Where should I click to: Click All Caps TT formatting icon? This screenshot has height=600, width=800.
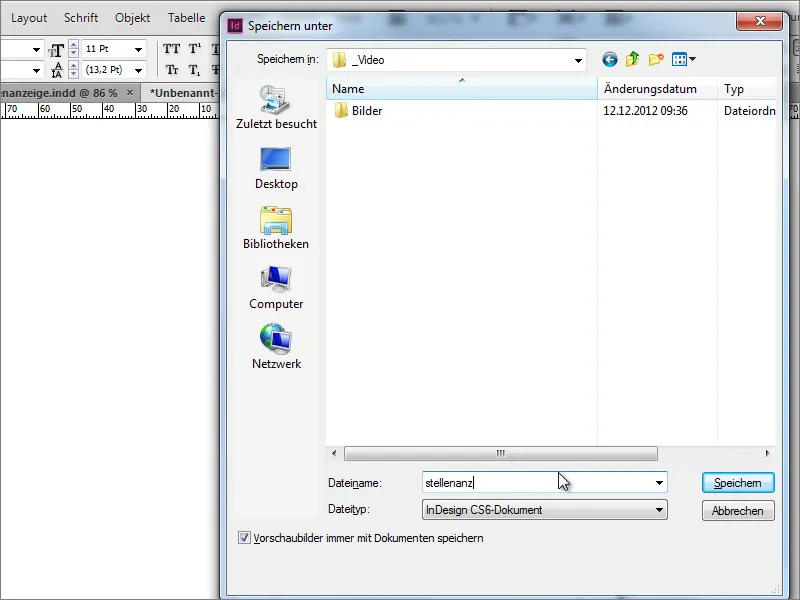point(171,49)
